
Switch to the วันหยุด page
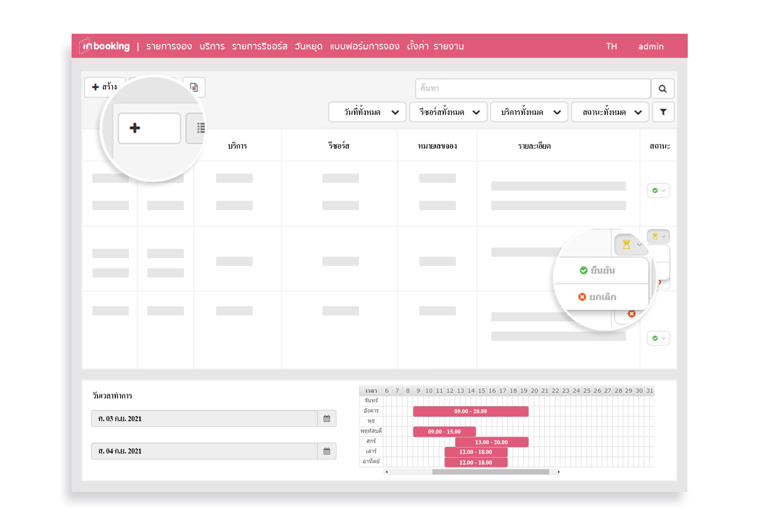click(x=309, y=46)
